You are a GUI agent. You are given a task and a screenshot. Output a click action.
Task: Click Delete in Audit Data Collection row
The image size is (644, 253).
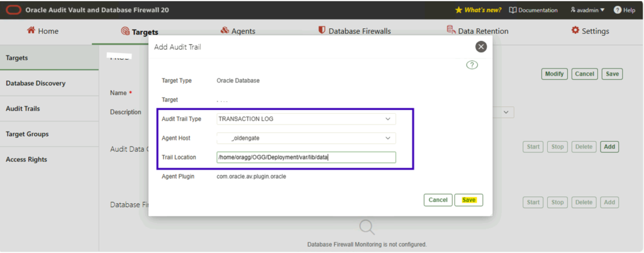(x=584, y=147)
